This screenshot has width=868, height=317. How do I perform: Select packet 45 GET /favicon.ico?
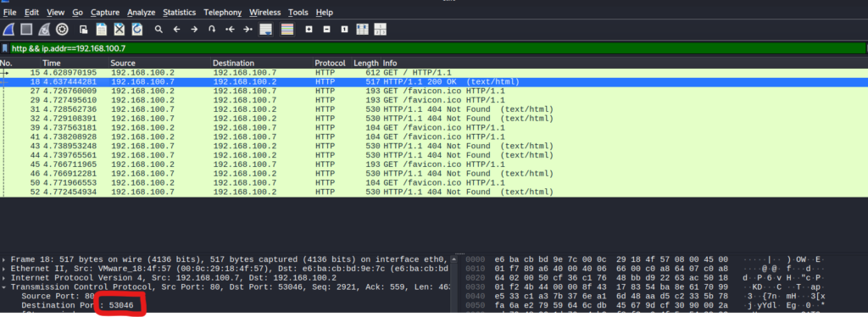tap(434, 164)
